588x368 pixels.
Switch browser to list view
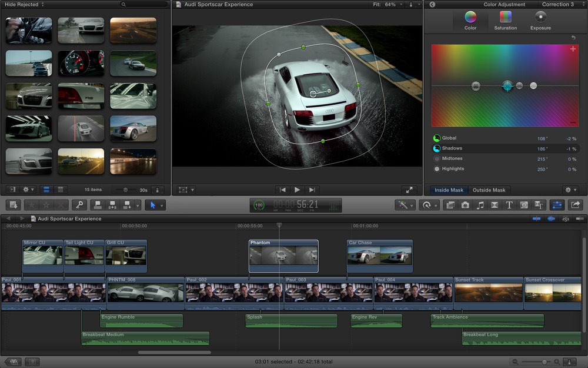tap(61, 190)
